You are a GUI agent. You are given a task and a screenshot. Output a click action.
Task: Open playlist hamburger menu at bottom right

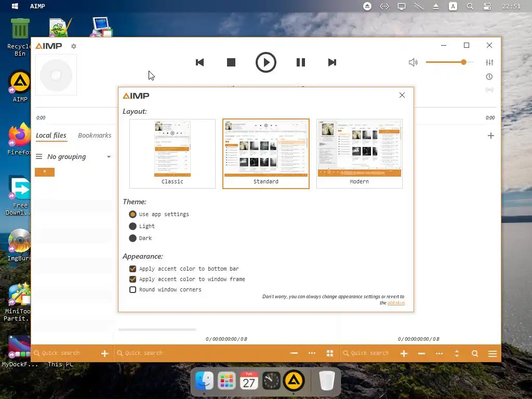point(493,354)
